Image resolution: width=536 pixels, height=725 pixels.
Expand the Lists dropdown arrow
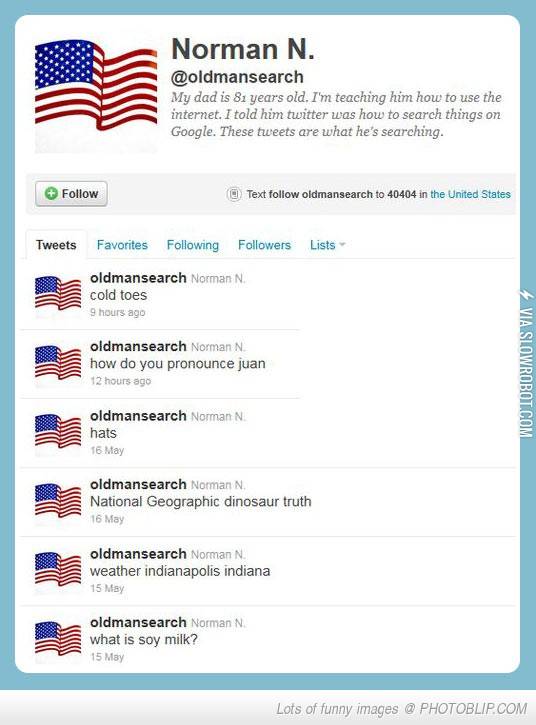[x=342, y=244]
